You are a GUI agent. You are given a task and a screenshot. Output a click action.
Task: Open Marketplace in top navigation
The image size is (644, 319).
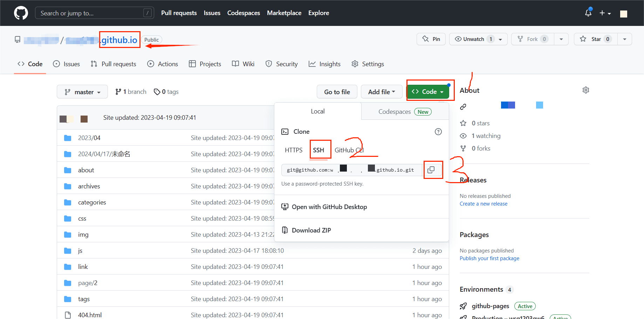[284, 13]
